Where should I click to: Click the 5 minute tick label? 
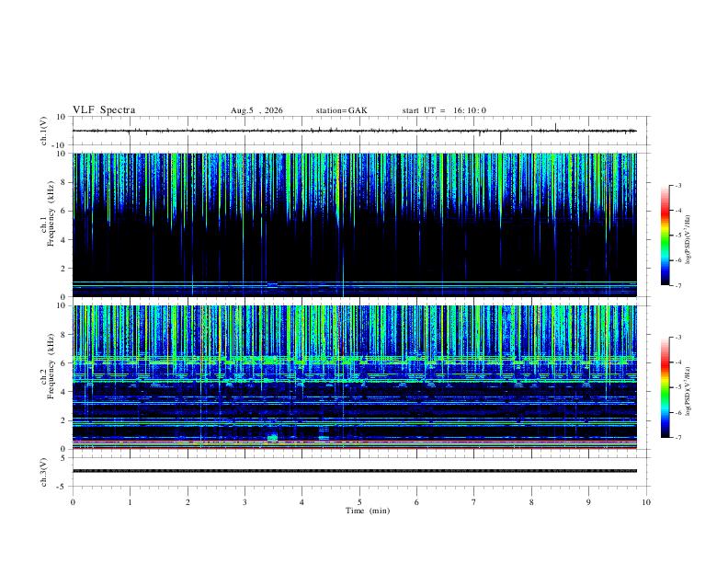point(359,502)
